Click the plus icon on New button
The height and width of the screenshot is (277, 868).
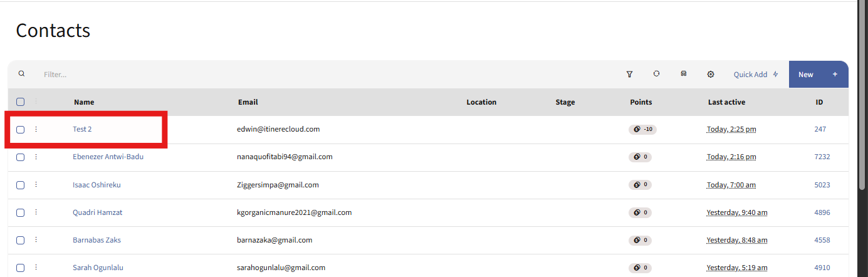[835, 75]
